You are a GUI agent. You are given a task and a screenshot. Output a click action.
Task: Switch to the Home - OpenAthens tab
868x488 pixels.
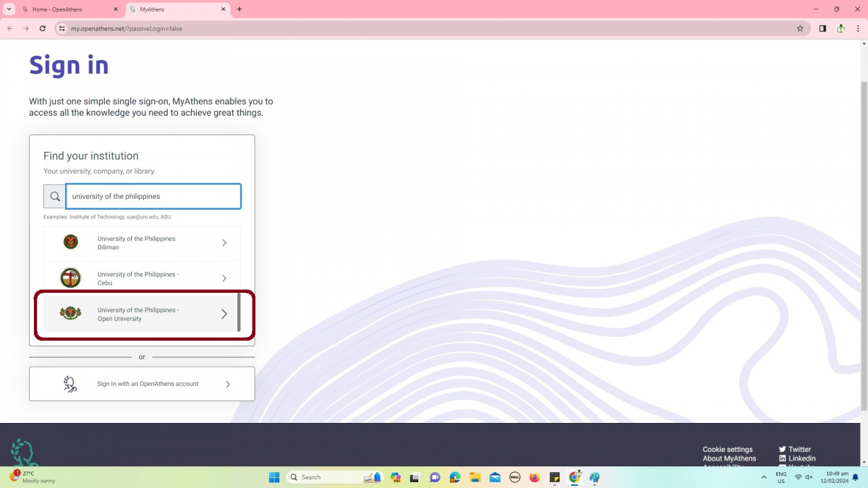pyautogui.click(x=61, y=9)
